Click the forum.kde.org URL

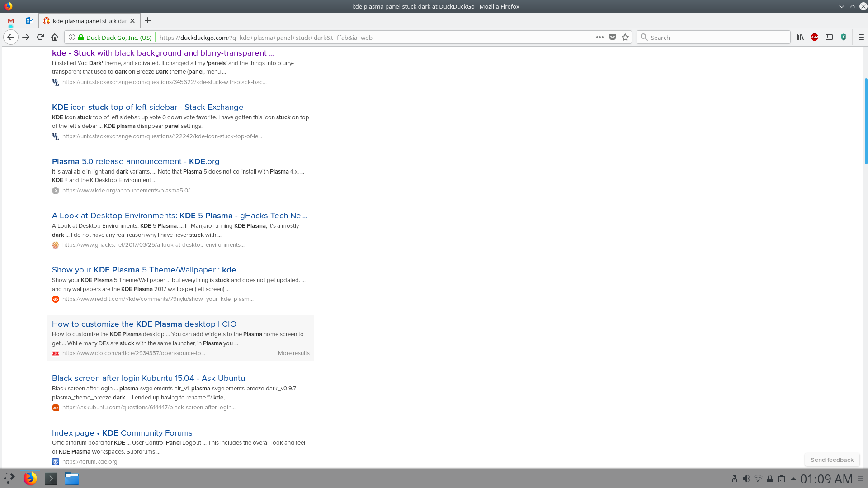90,462
